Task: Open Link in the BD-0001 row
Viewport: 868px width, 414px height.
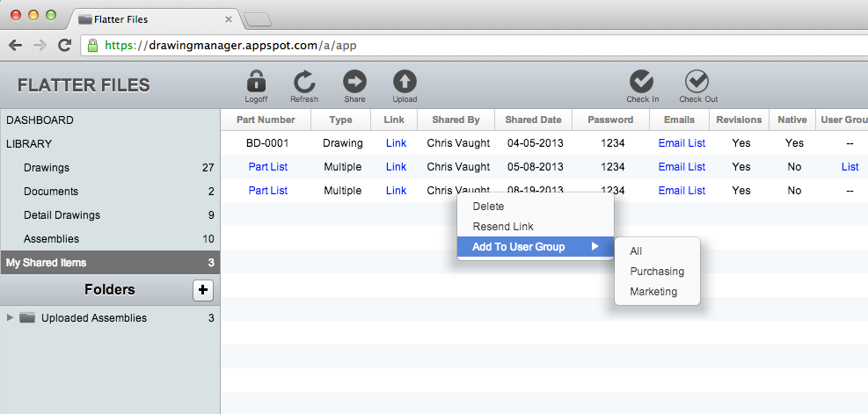Action: tap(396, 143)
